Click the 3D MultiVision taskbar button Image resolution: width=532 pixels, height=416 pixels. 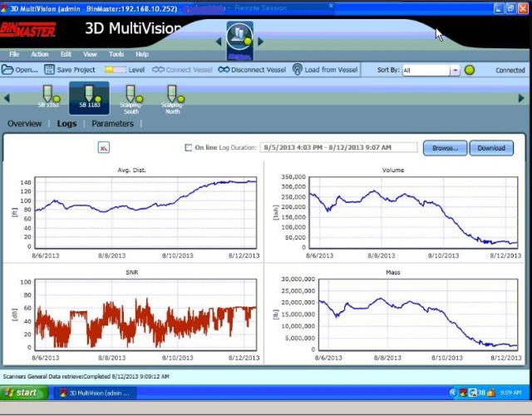[x=96, y=393]
